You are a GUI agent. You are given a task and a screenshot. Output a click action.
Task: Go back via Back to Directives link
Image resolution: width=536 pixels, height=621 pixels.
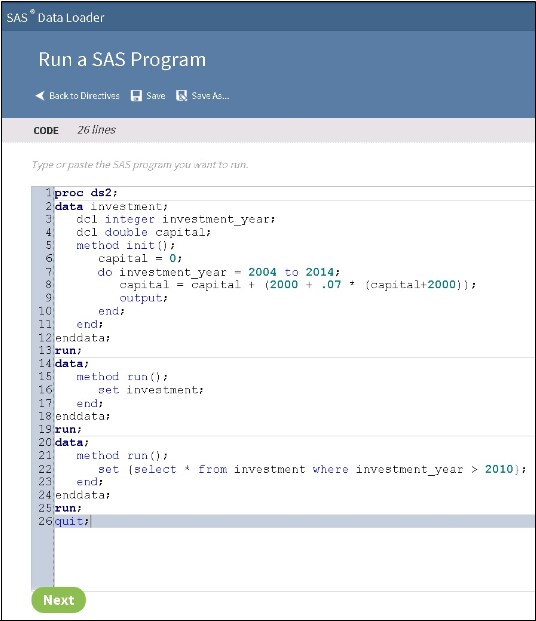coord(84,95)
